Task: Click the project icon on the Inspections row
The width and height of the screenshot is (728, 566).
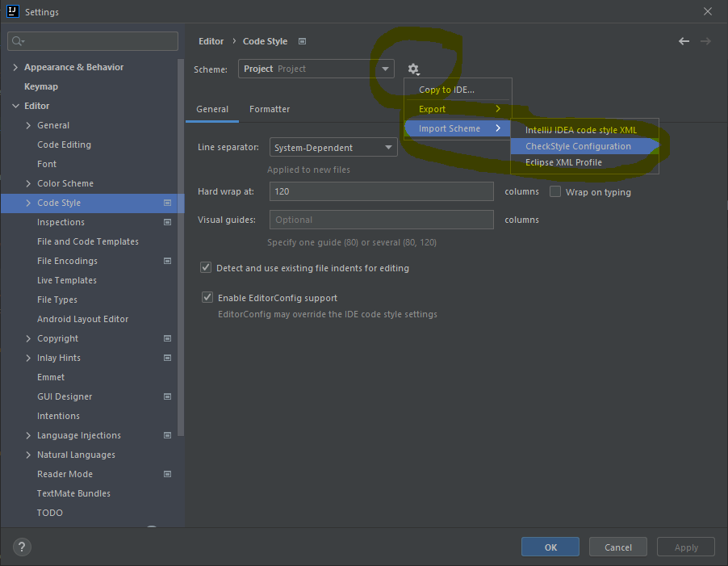Action: coord(168,222)
